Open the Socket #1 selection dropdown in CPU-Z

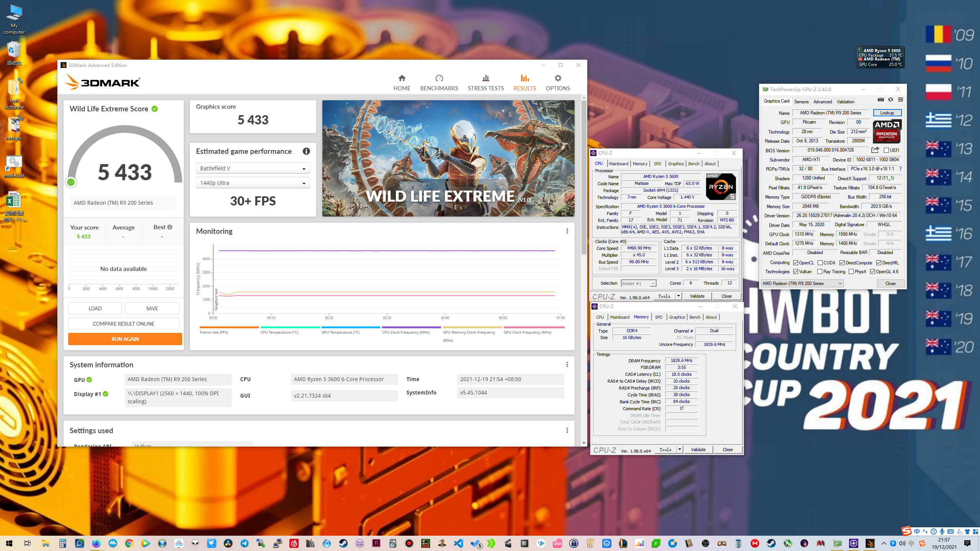(x=639, y=283)
